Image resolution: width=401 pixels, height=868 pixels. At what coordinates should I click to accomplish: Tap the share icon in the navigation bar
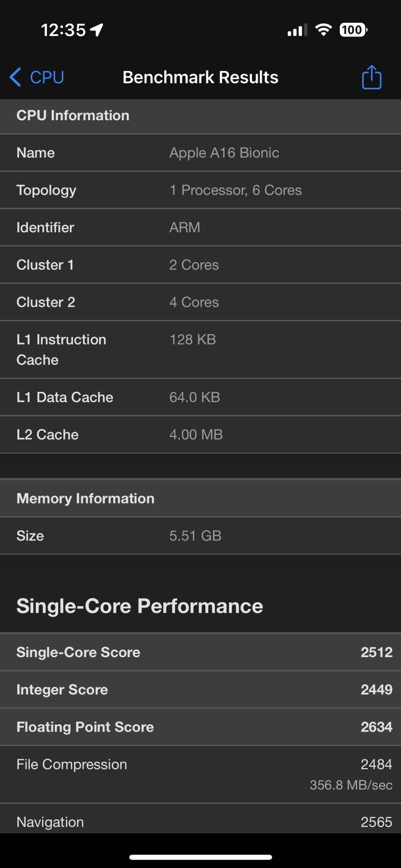[371, 77]
